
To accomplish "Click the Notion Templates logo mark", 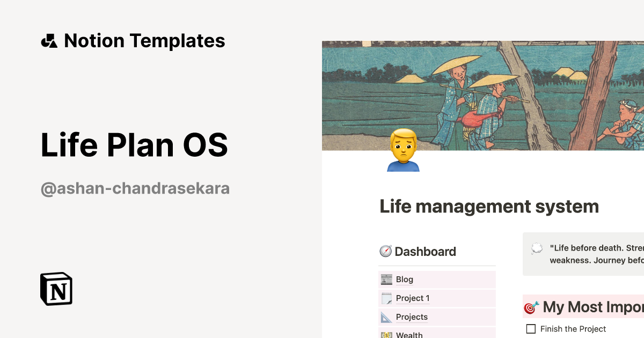I will [48, 40].
